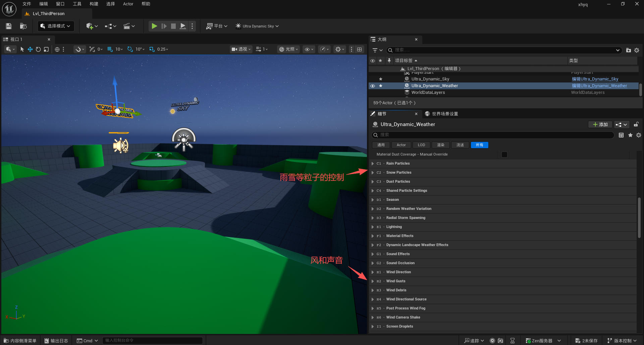Open the 平台 platforms menu
Image resolution: width=644 pixels, height=345 pixels.
click(x=217, y=26)
